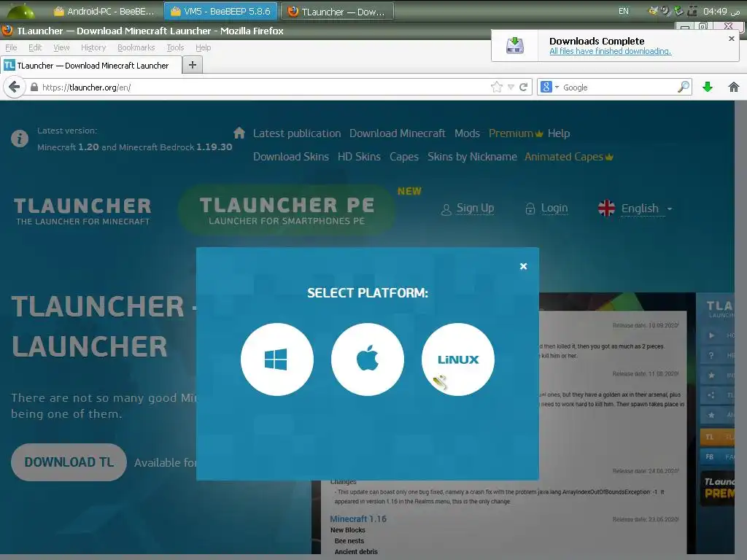Close the Select Platform dialog

point(523,266)
